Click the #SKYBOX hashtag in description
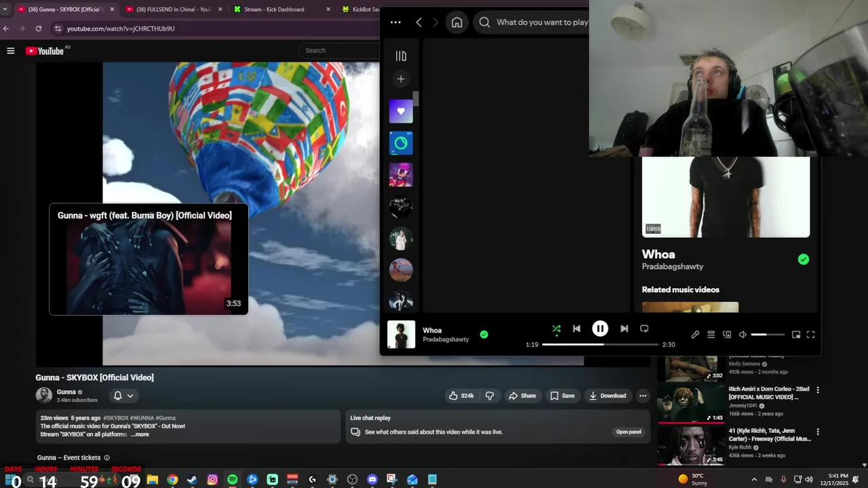Screen dimensions: 868x488 pos(116,418)
